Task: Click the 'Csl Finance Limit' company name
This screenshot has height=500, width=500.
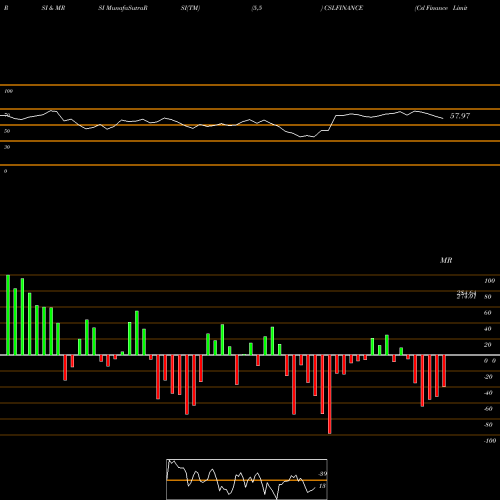Action: (x=441, y=8)
